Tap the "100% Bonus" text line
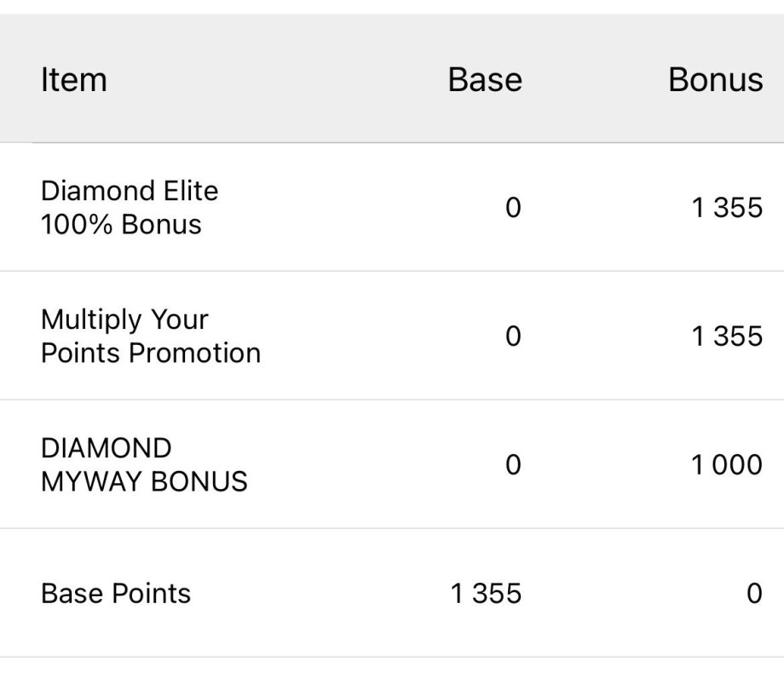This screenshot has width=784, height=690. coord(121,225)
